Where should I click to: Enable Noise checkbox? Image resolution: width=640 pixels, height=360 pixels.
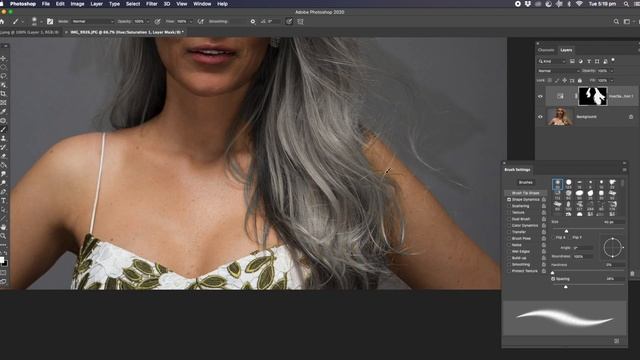[x=509, y=245]
